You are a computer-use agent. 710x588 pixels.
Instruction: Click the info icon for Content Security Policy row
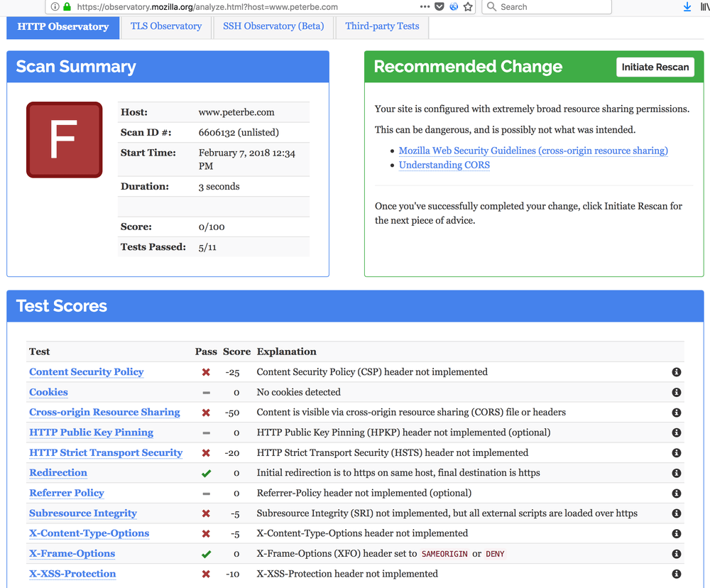click(x=677, y=372)
